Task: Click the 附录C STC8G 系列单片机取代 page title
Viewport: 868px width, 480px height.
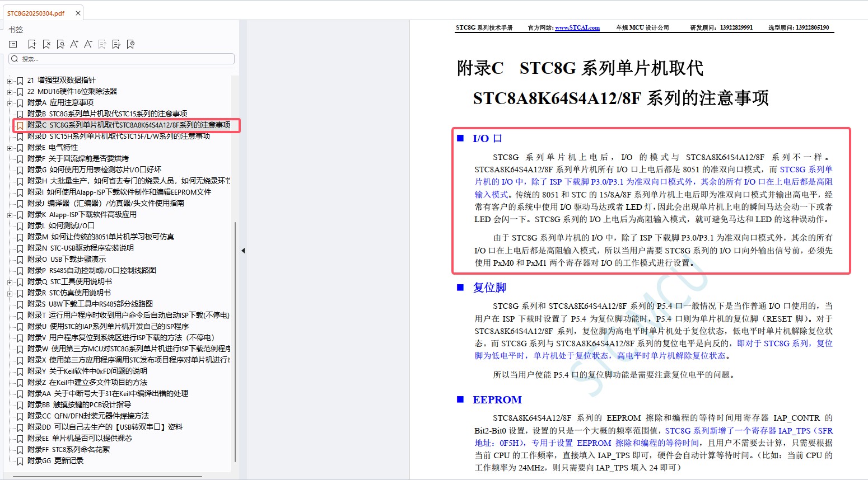Action: 580,68
